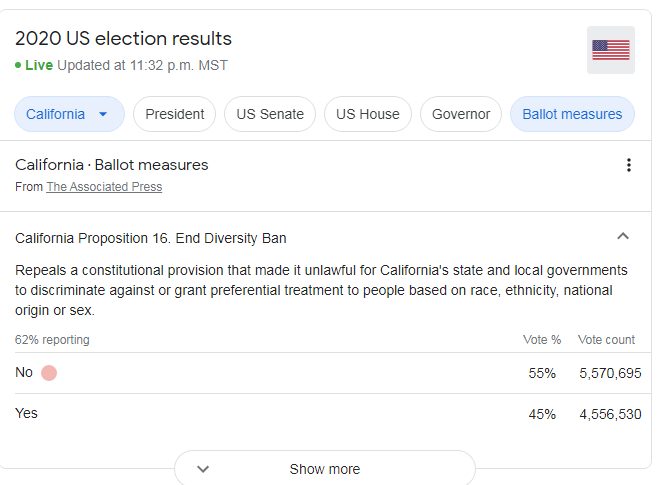659x485 pixels.
Task: Collapse Proposition 16 with the up chevron
Action: 623,236
